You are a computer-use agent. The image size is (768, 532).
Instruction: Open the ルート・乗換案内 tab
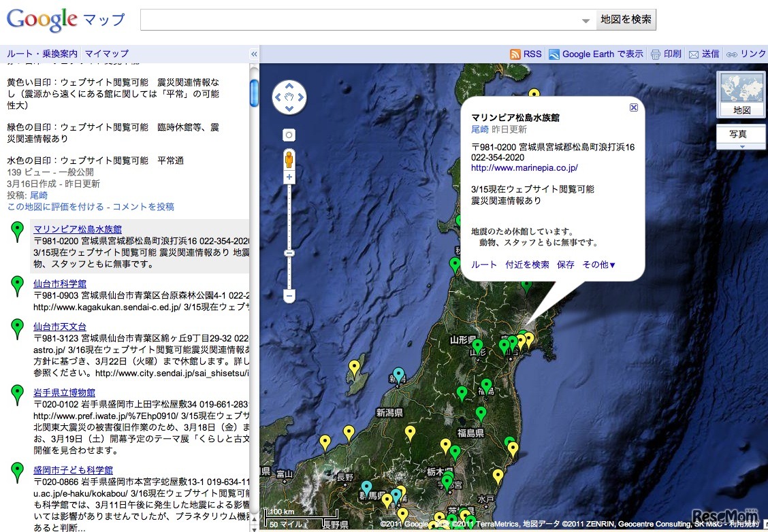coord(42,54)
